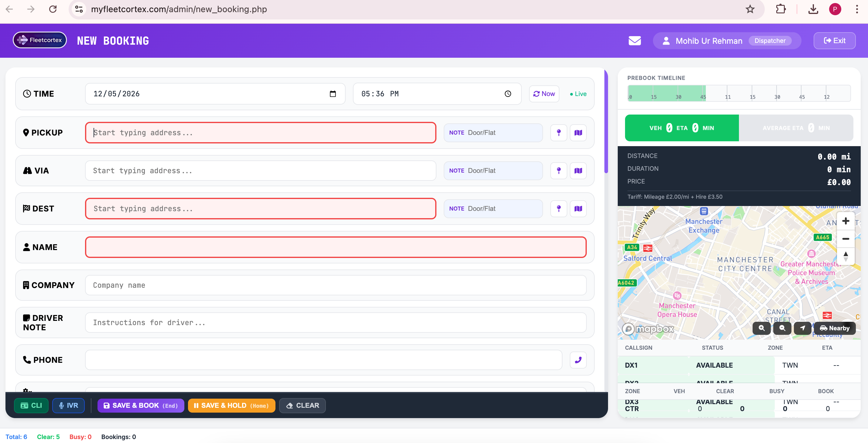View site information icon in address bar
This screenshot has width=868, height=443.
(79, 9)
